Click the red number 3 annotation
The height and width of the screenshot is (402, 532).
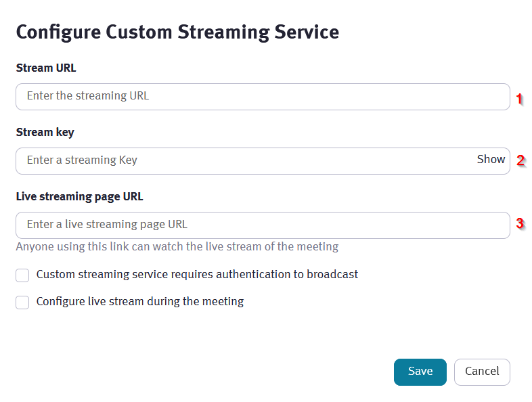point(520,223)
